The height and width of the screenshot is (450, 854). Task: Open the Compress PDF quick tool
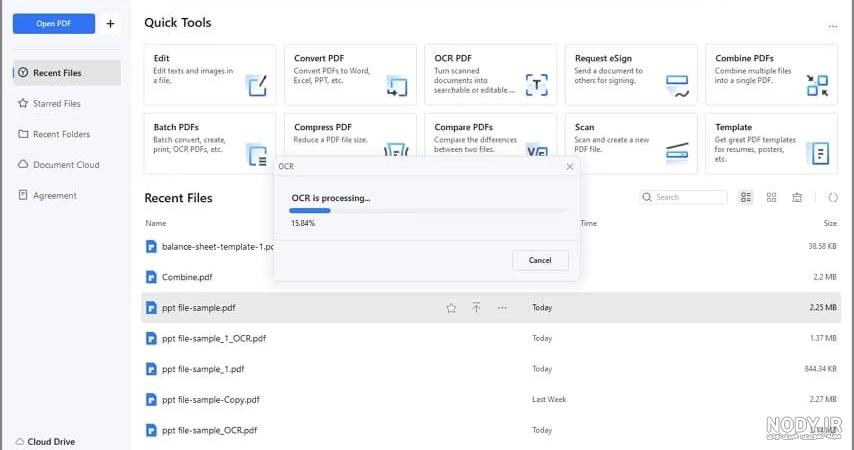pyautogui.click(x=350, y=136)
